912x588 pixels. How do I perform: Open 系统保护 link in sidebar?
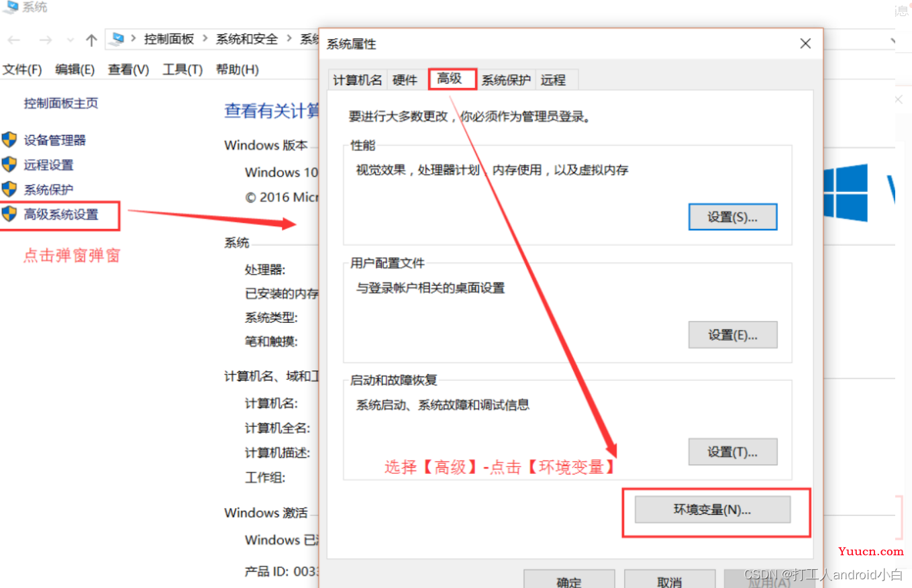[x=49, y=190]
